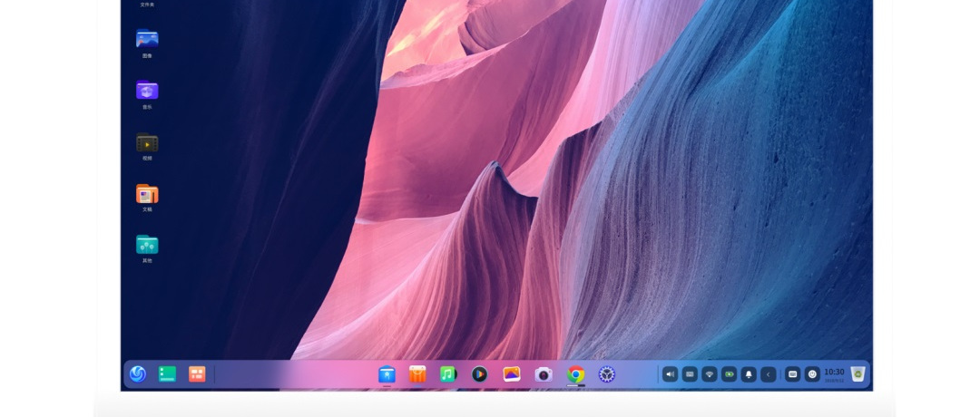
Task: Open Google Chrome from the dock
Action: 575,373
